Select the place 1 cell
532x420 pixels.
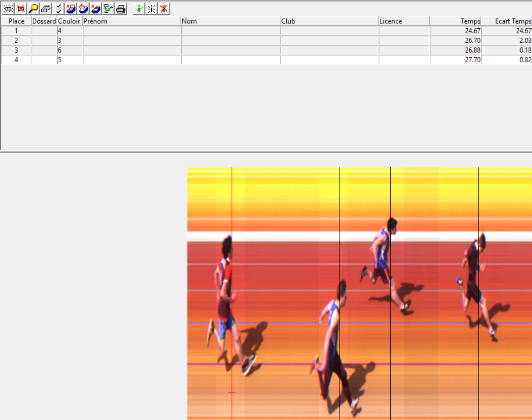(16, 31)
